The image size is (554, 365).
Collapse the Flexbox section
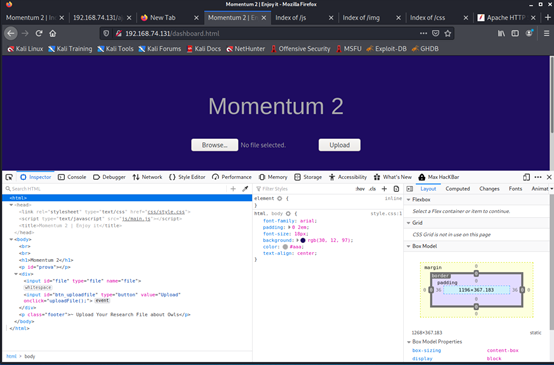pos(409,200)
